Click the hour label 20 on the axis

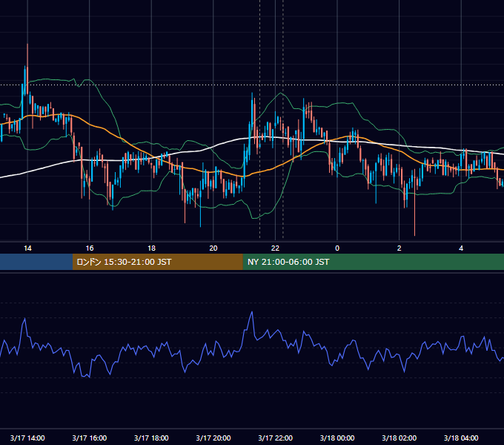point(213,248)
